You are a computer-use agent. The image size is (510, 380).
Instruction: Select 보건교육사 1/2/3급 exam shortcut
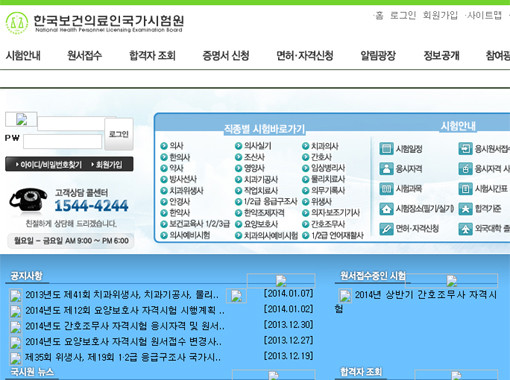click(x=199, y=224)
